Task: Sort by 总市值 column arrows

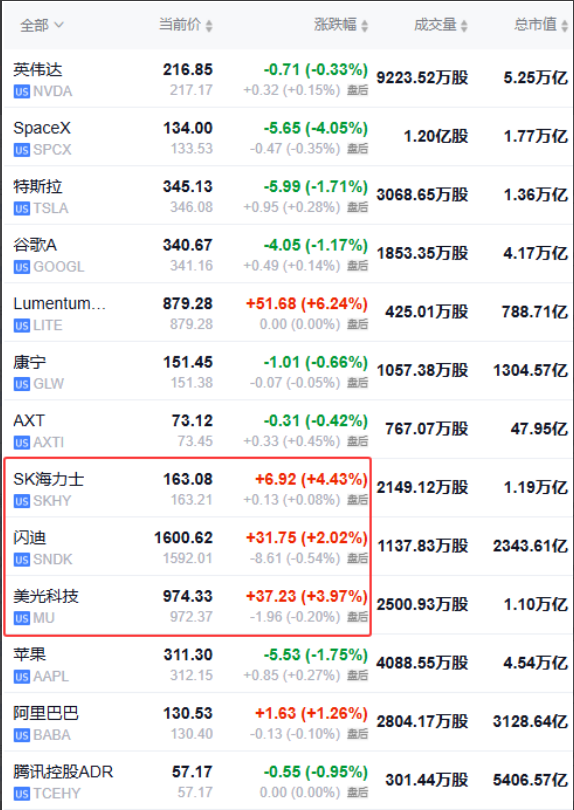Action: point(564,26)
